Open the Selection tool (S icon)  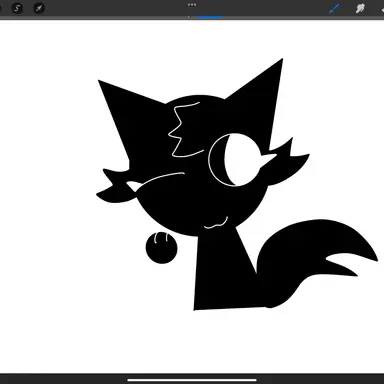(17, 8)
